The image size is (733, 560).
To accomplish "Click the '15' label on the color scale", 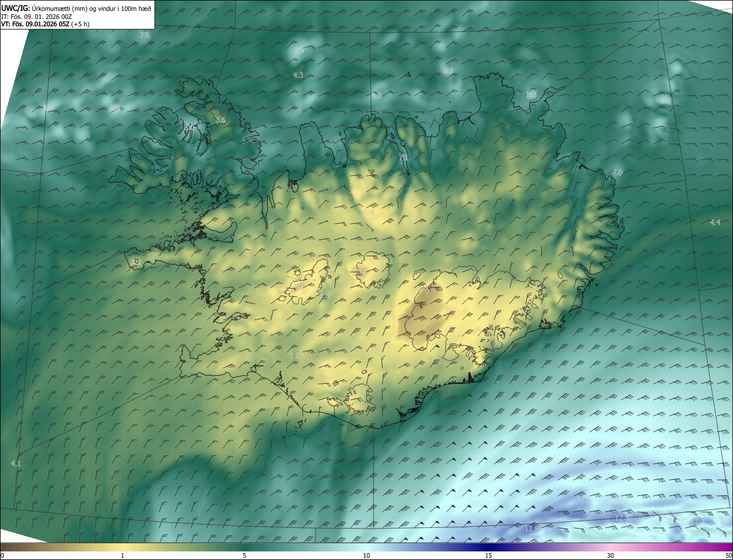I will 488,556.
